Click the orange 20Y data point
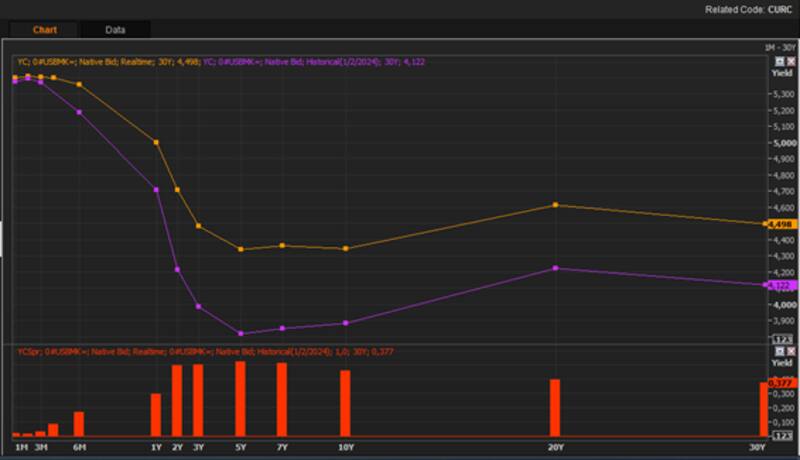Image resolution: width=800 pixels, height=460 pixels. 556,205
